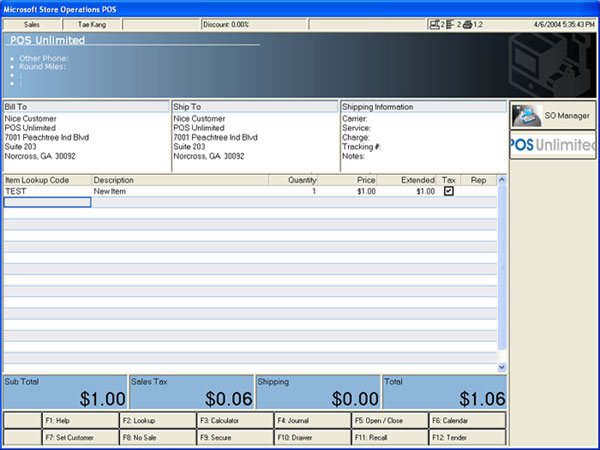Click Description column header

tap(180, 180)
